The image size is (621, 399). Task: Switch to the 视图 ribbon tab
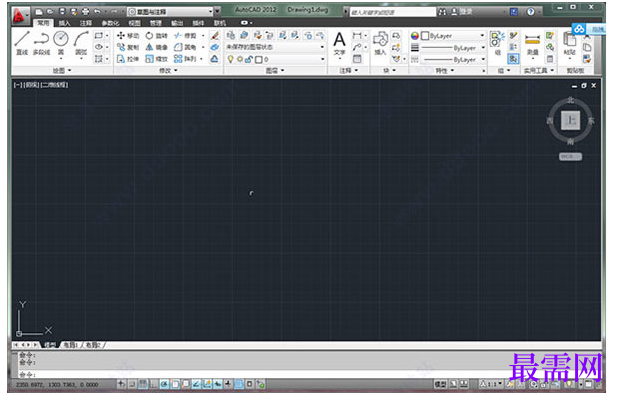pyautogui.click(x=134, y=23)
